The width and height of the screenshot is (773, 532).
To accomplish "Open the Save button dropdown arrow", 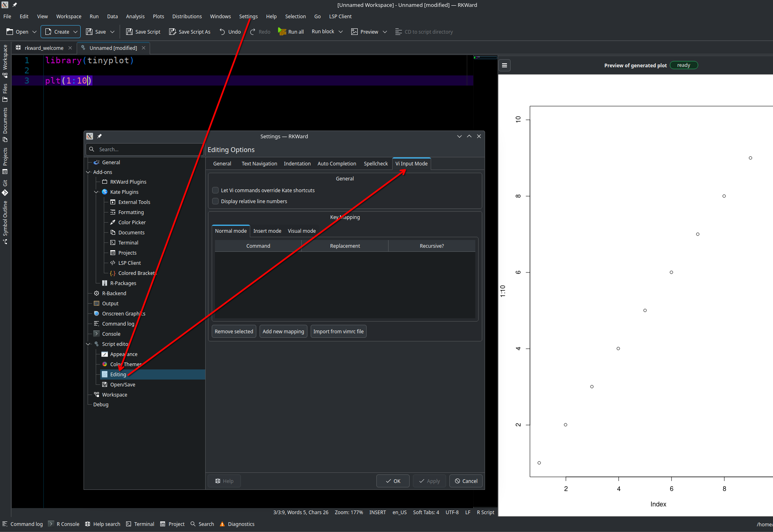I will (112, 32).
